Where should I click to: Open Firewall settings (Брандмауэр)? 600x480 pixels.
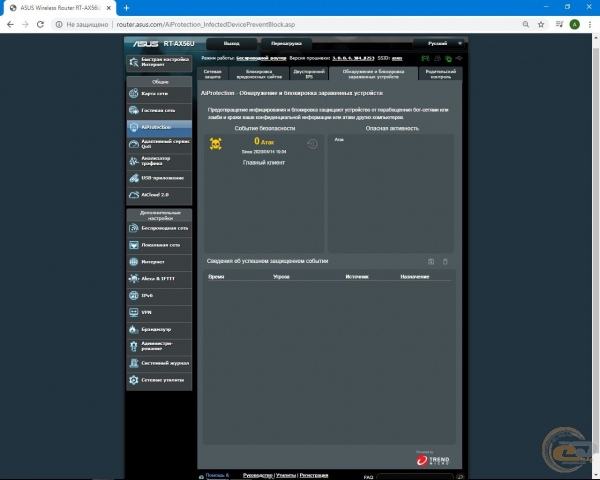[x=159, y=329]
